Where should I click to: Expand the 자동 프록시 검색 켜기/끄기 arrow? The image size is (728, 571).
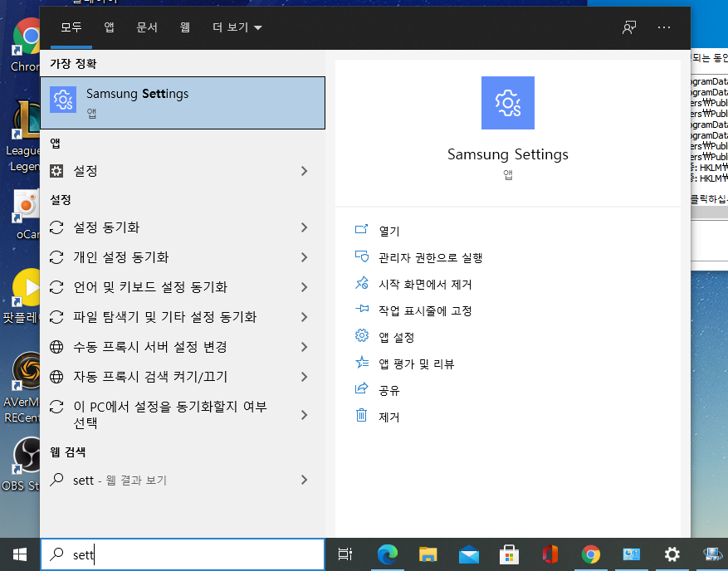[x=304, y=377]
